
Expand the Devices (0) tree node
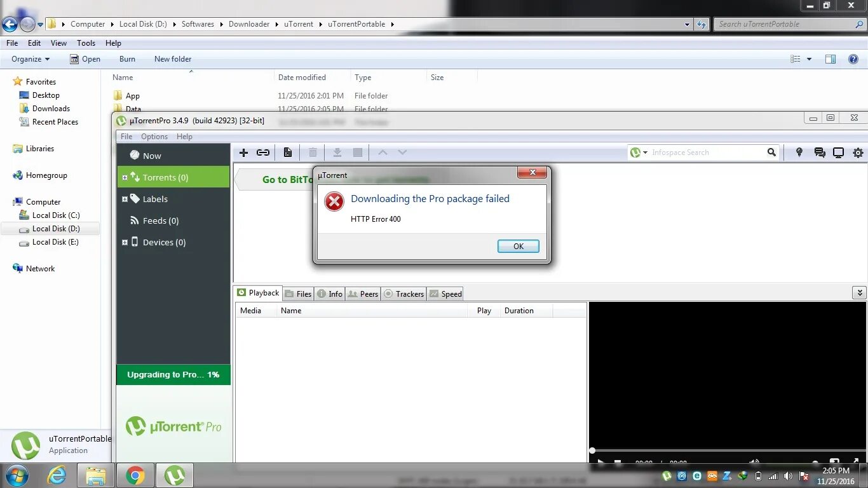point(125,243)
